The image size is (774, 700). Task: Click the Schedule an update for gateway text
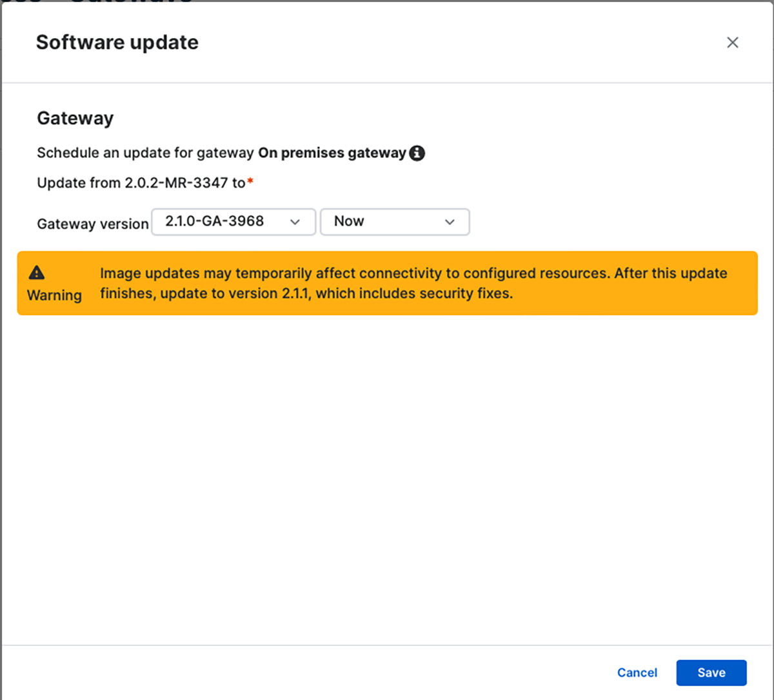coord(145,153)
